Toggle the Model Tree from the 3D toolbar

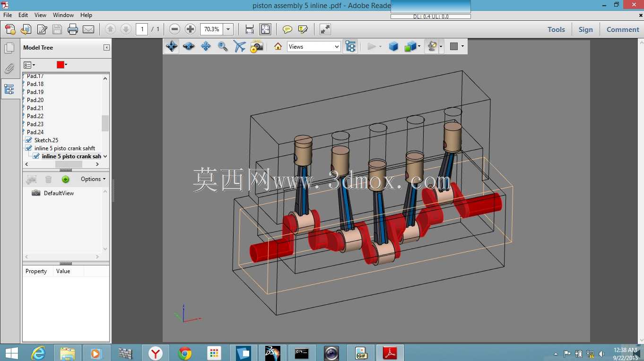tap(350, 46)
